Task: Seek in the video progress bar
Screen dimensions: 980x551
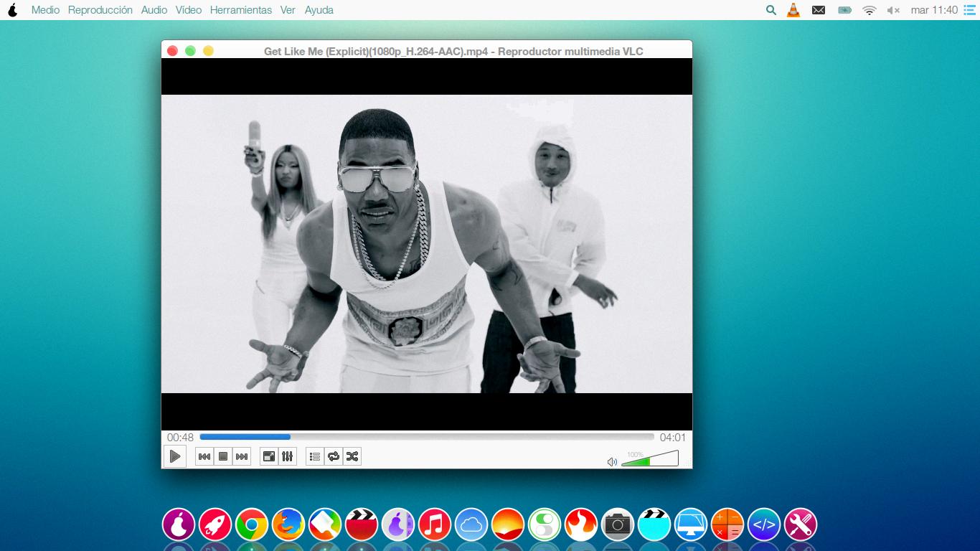Action: pyautogui.click(x=426, y=437)
